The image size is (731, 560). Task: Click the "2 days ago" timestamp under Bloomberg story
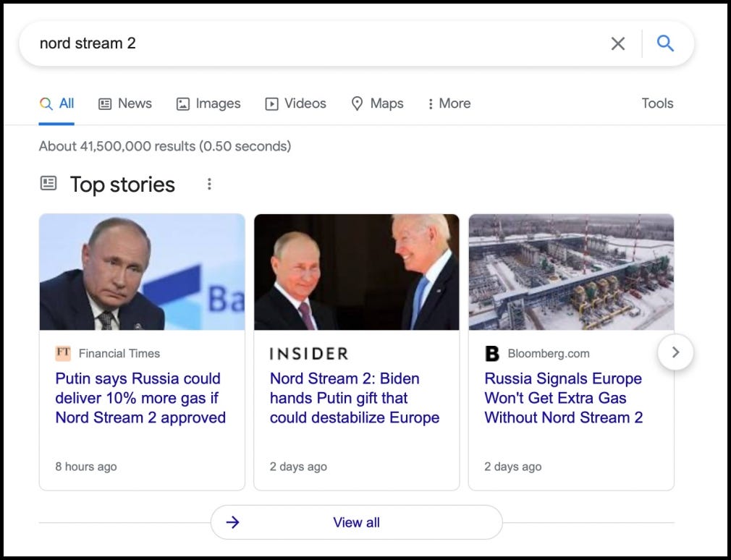513,467
